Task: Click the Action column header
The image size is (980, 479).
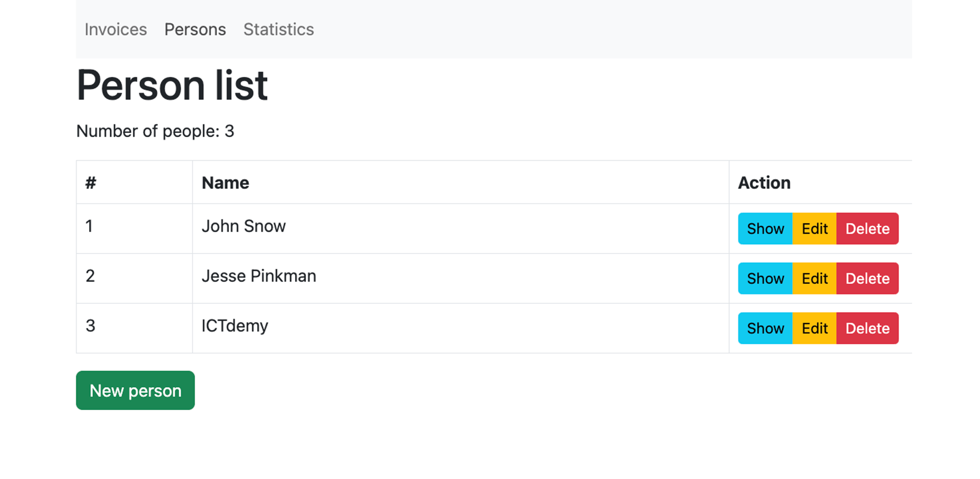Action: 764,183
